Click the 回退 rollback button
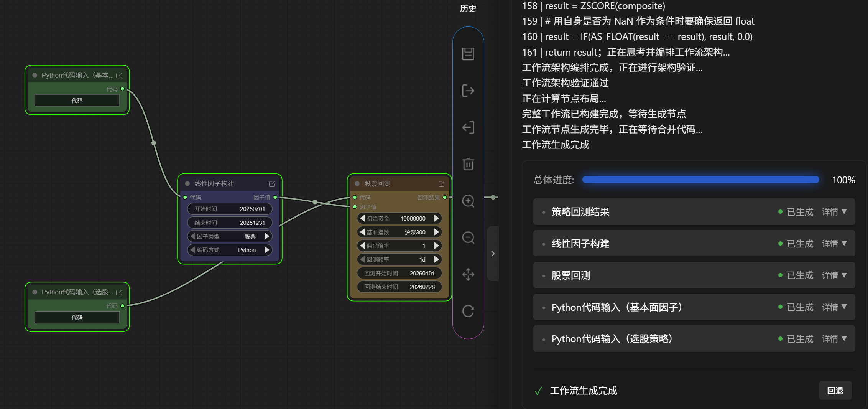The width and height of the screenshot is (868, 409). [835, 391]
